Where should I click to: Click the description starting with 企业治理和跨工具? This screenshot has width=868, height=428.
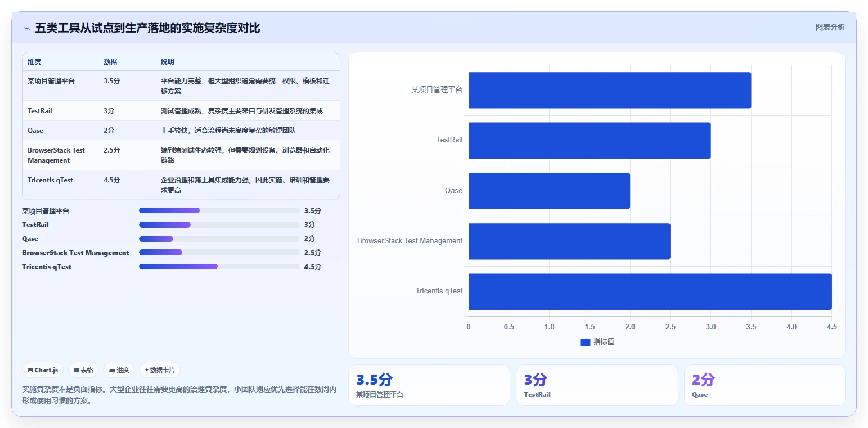245,185
